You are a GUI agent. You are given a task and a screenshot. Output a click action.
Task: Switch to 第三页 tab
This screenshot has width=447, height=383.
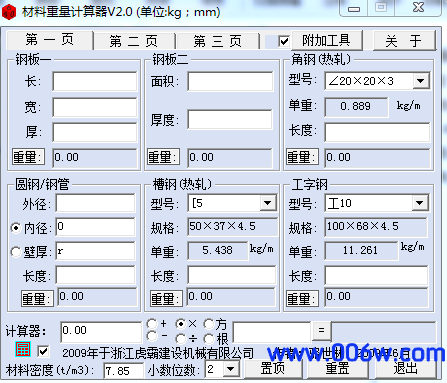pyautogui.click(x=218, y=41)
